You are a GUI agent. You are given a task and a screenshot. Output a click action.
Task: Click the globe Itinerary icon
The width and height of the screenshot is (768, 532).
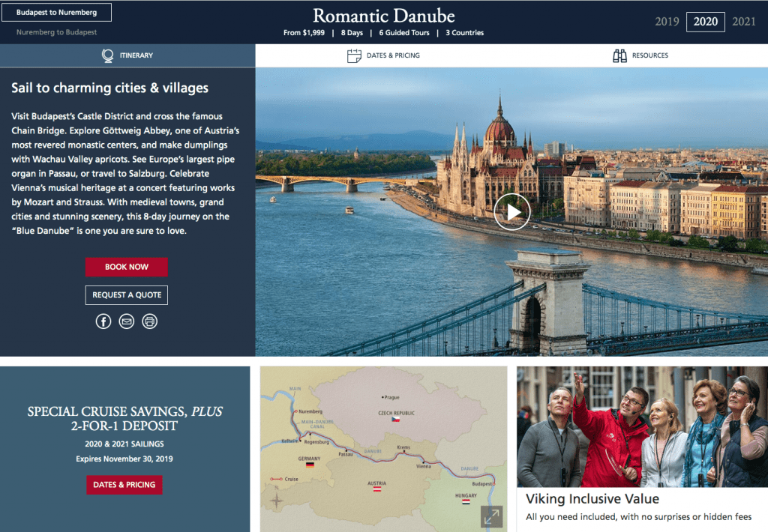(107, 55)
